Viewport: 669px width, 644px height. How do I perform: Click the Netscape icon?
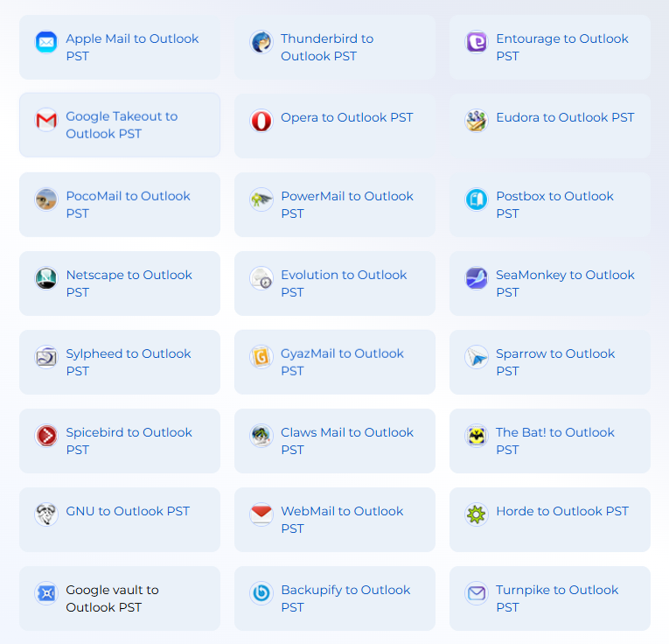(46, 278)
